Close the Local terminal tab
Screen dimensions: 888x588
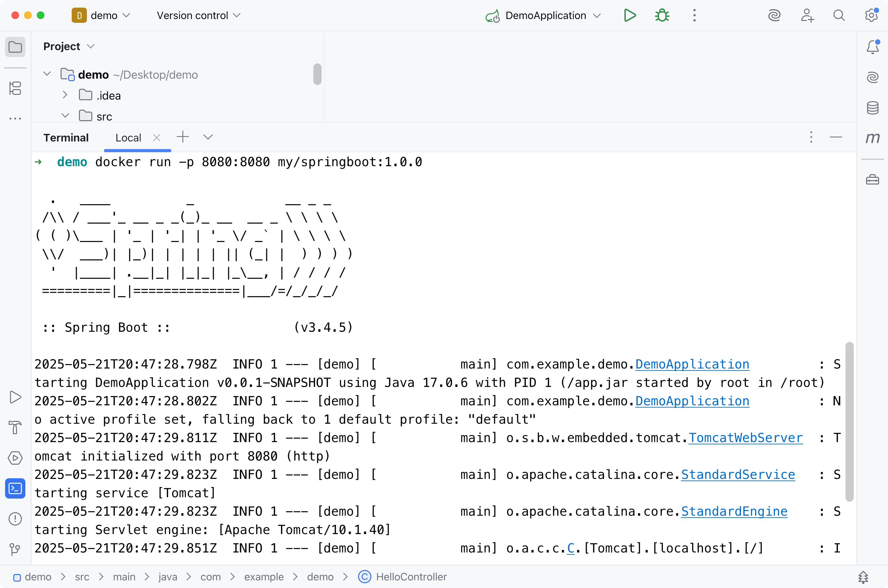(x=157, y=138)
